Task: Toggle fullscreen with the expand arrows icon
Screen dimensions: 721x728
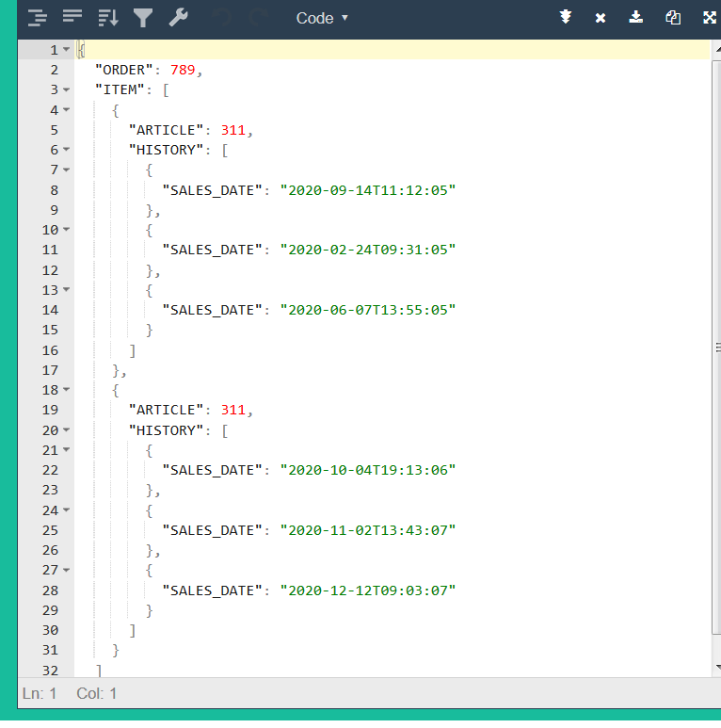Action: pos(710,17)
